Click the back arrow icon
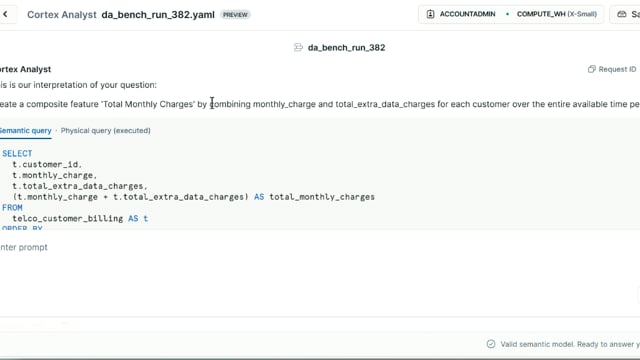Image resolution: width=640 pixels, height=360 pixels. click(x=5, y=14)
